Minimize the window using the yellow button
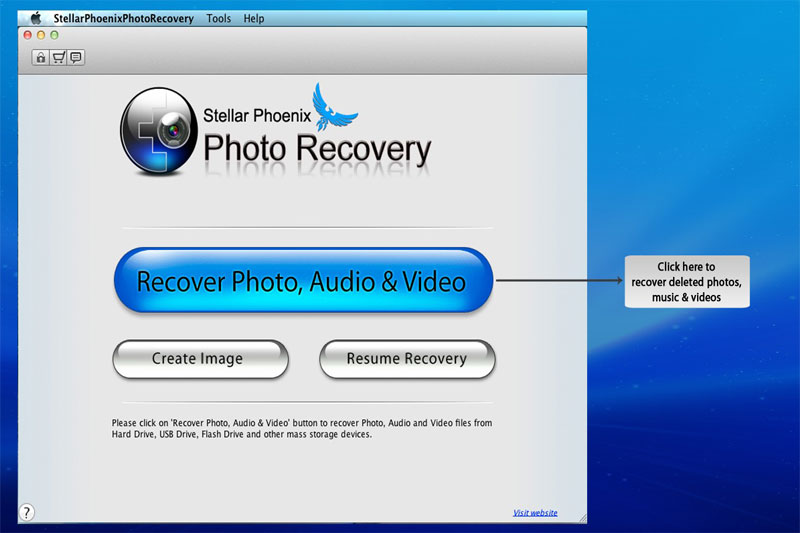 point(41,35)
